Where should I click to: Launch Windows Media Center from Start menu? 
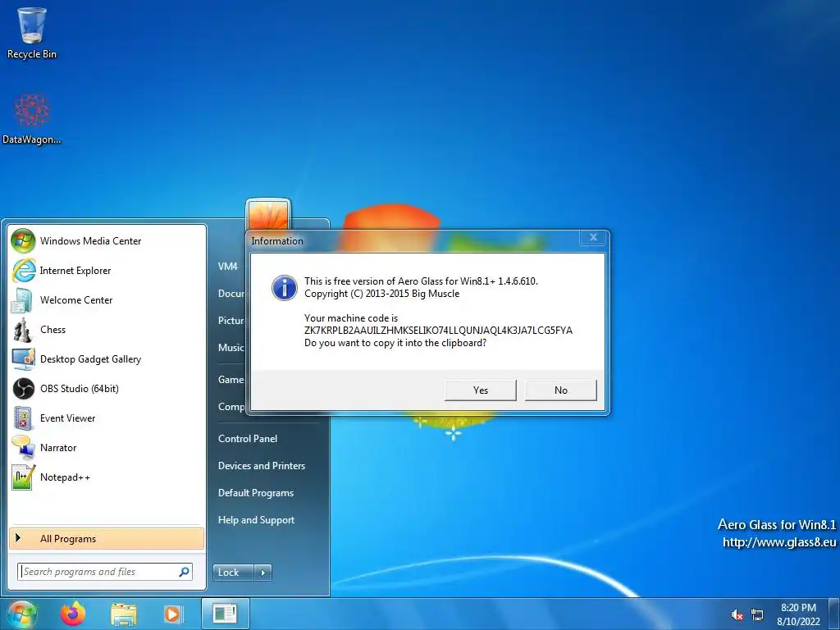106,241
